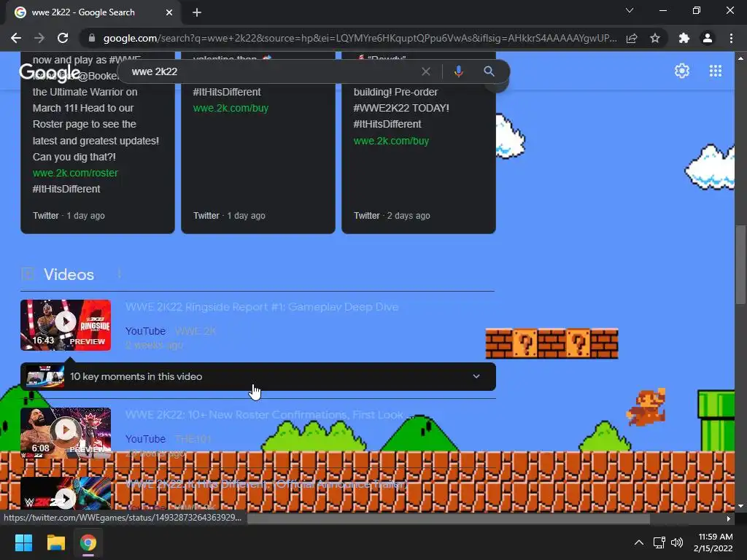Start voice search with the microphone
The height and width of the screenshot is (560, 747).
(458, 71)
